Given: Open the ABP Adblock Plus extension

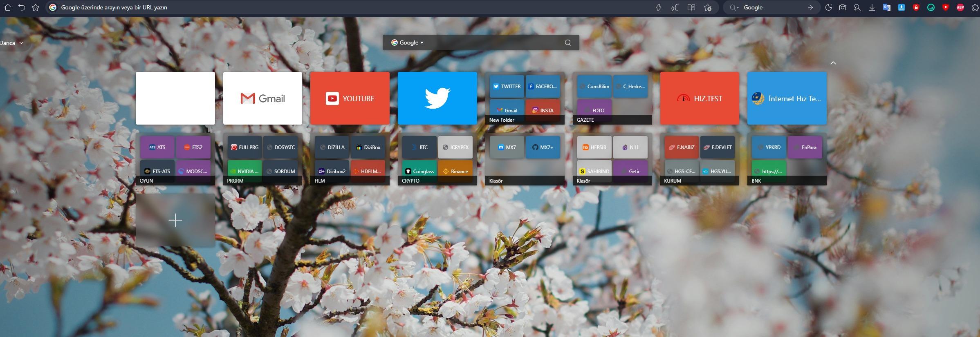Looking at the screenshot, I should (960, 7).
